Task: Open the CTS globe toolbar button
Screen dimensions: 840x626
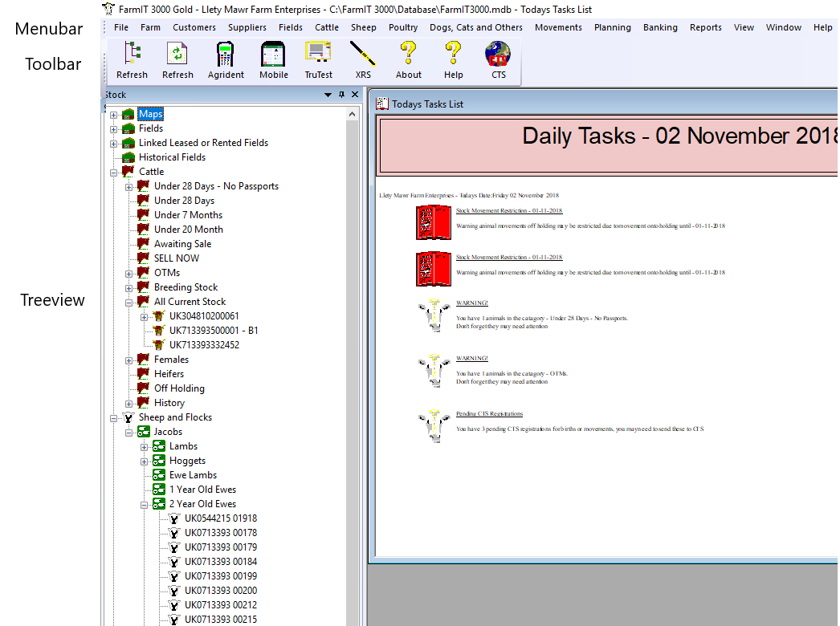Action: [x=498, y=60]
